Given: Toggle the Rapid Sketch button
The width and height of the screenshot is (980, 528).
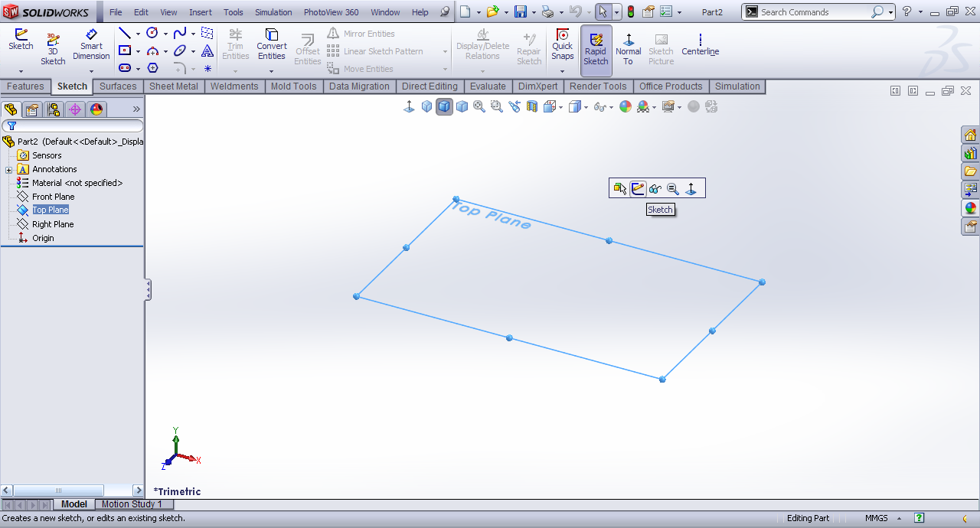Looking at the screenshot, I should tap(596, 50).
